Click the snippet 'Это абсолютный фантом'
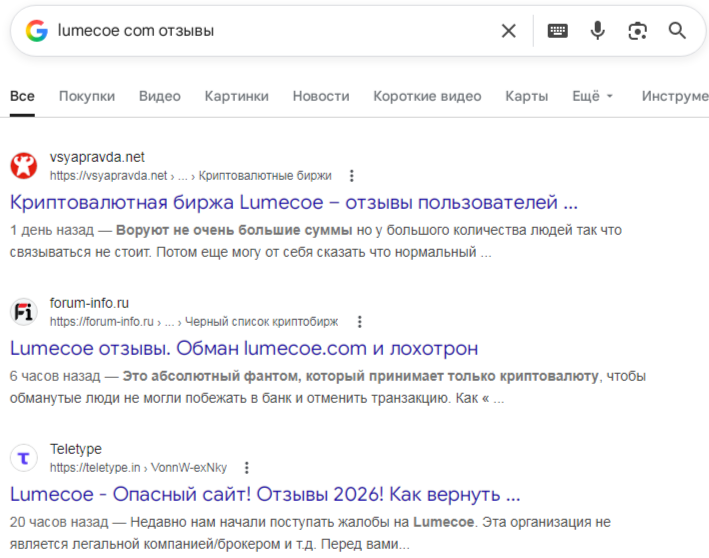The image size is (709, 558). click(212, 376)
